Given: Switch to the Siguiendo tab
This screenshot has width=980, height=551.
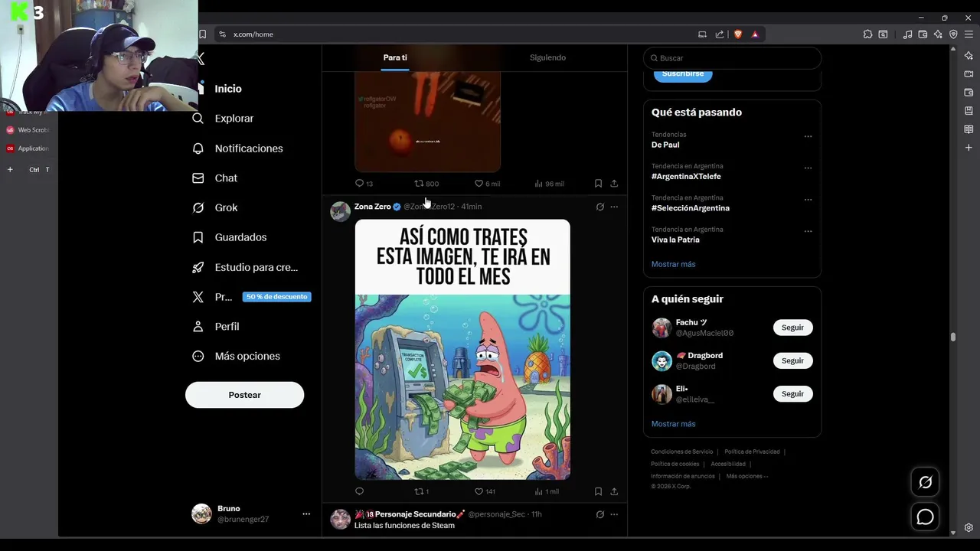Looking at the screenshot, I should pos(547,57).
